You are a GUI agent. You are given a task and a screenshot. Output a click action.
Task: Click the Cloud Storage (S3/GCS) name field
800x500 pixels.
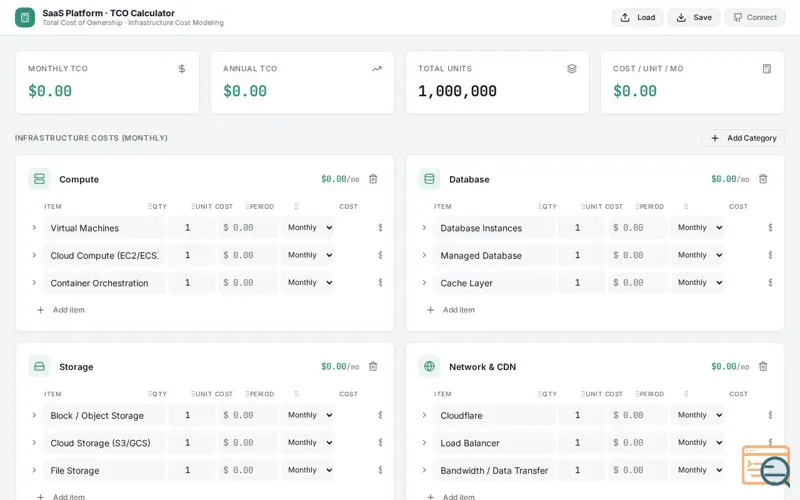tap(104, 443)
